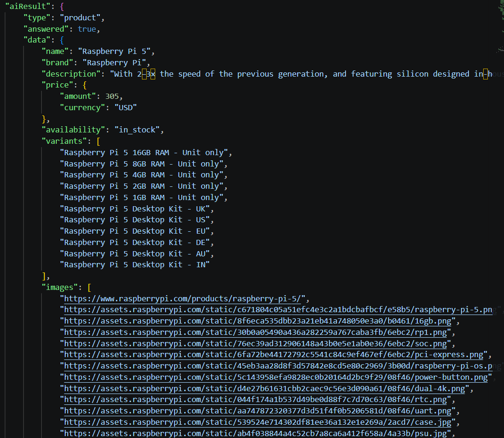Open the 16gb.png image URL
Screen dimensions: 504x438
pyautogui.click(x=258, y=321)
